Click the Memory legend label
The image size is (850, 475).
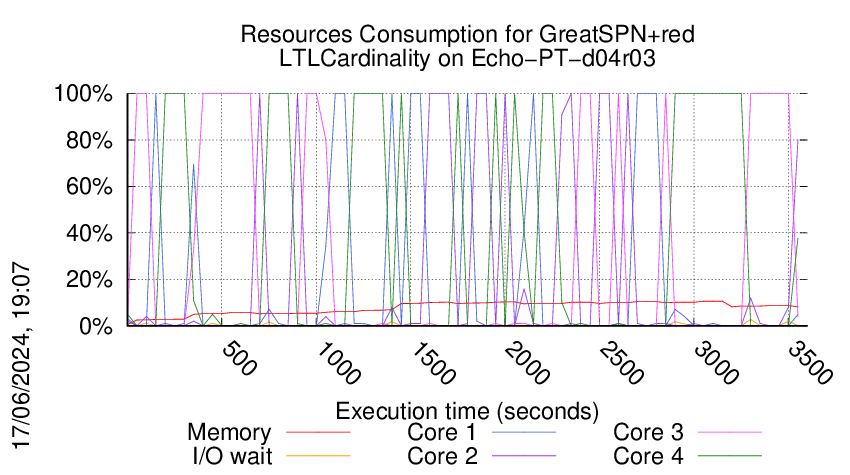(229, 433)
